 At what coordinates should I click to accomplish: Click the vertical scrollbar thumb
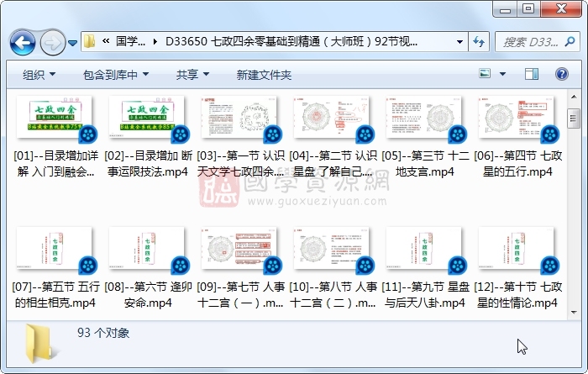pyautogui.click(x=574, y=119)
